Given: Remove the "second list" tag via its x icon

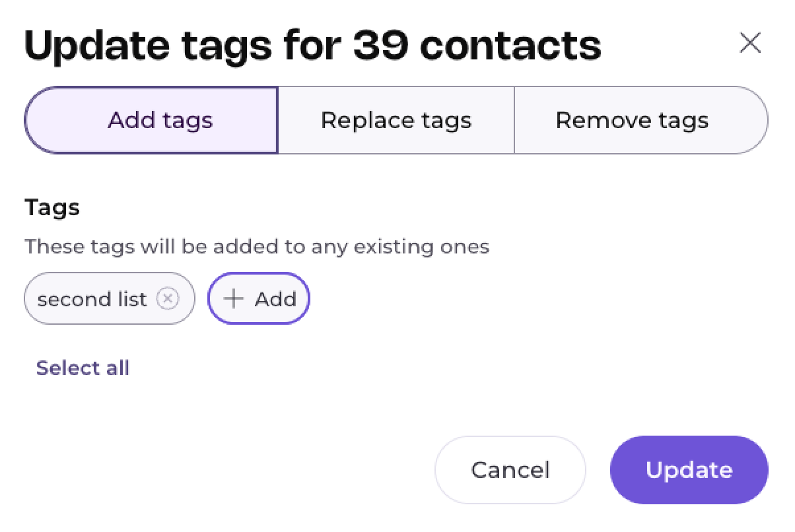Looking at the screenshot, I should click(x=168, y=299).
